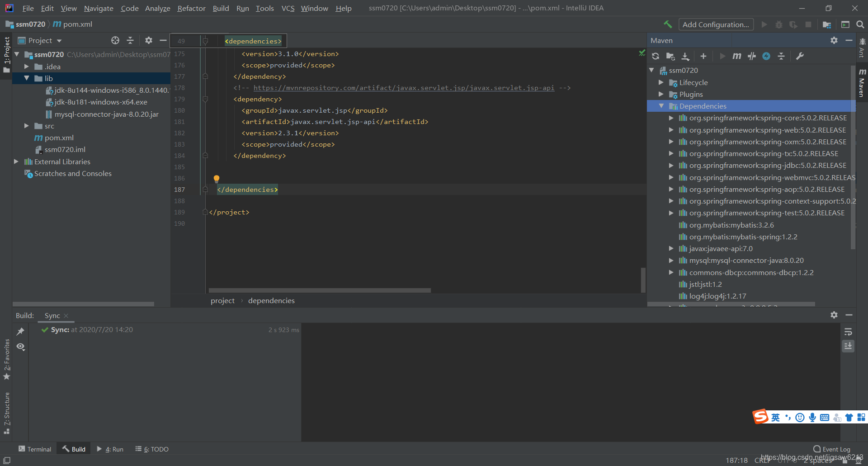The image size is (868, 466).
Task: Download sources and documentation in Maven
Action: (685, 56)
